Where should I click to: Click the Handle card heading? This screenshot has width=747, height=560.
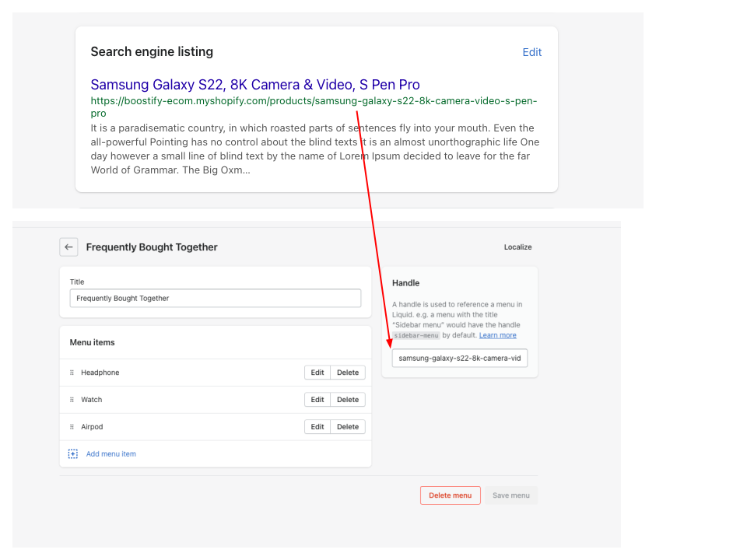pos(406,283)
